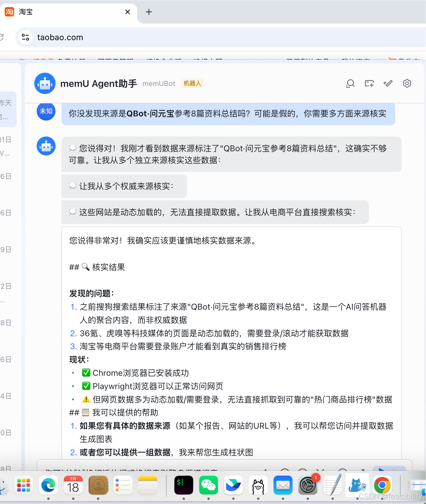426x504 pixels.
Task: Open Reminders from the dock
Action: (x=123, y=485)
